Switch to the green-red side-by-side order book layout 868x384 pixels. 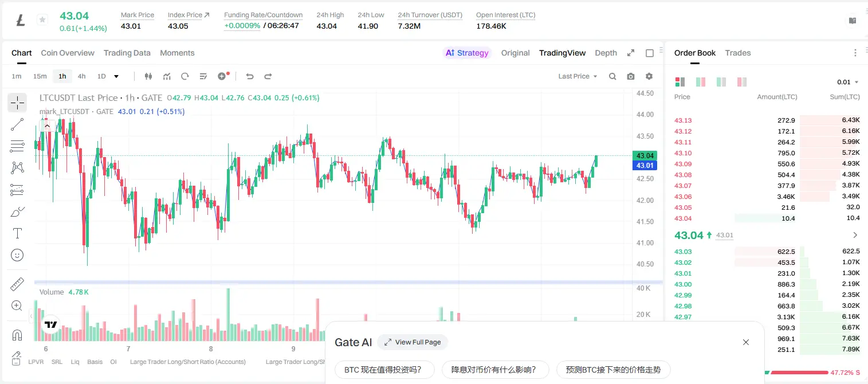point(701,82)
